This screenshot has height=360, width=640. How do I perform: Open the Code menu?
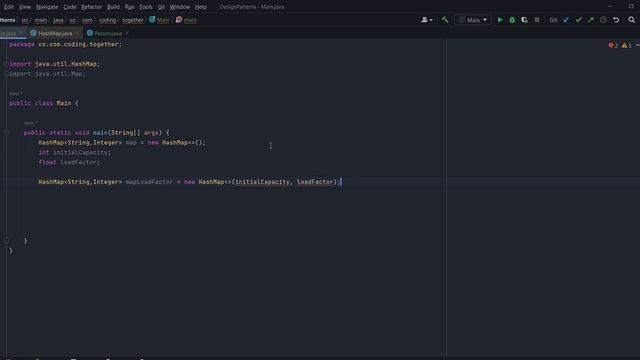(70, 7)
